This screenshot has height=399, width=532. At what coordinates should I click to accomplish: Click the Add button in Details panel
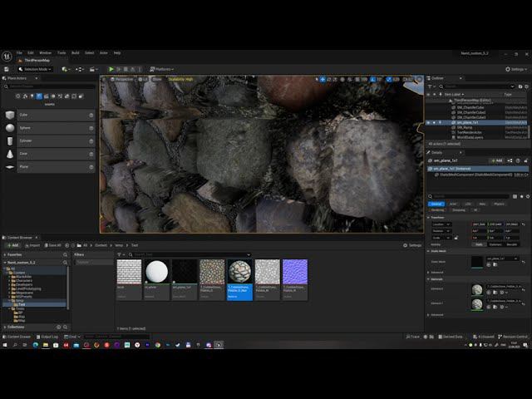pyautogui.click(x=497, y=160)
